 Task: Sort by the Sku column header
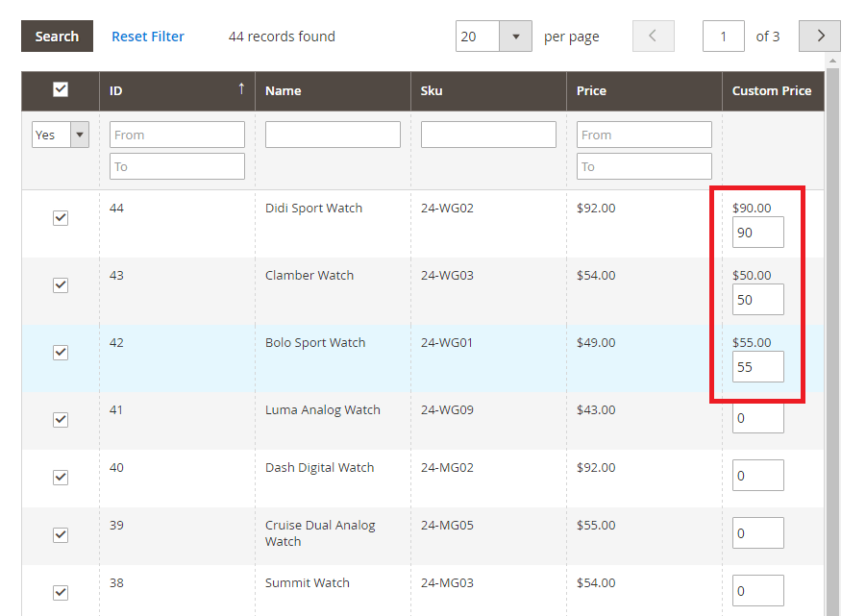point(432,91)
